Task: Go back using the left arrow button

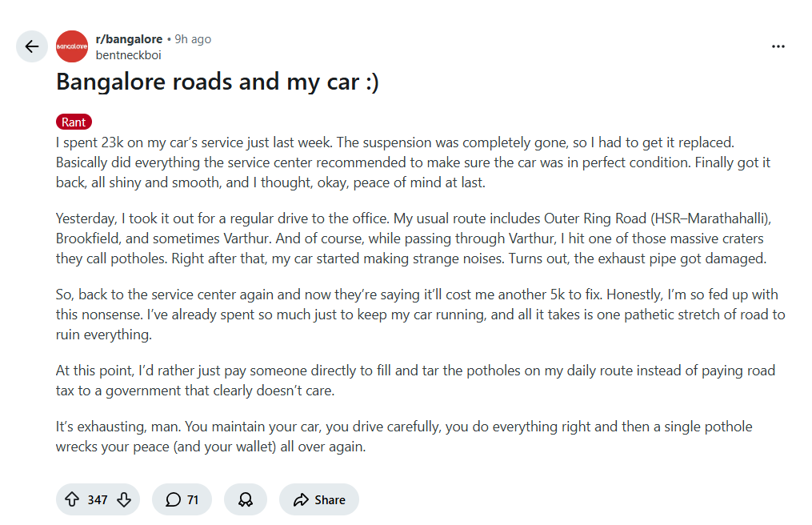Action: click(x=32, y=46)
